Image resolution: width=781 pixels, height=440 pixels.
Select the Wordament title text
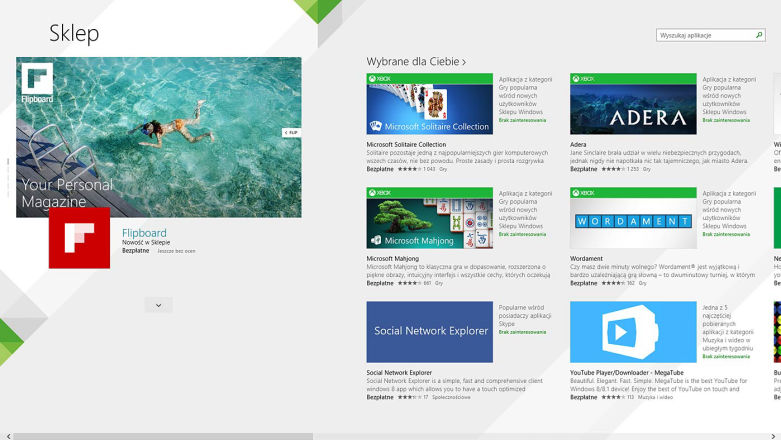[x=586, y=259]
